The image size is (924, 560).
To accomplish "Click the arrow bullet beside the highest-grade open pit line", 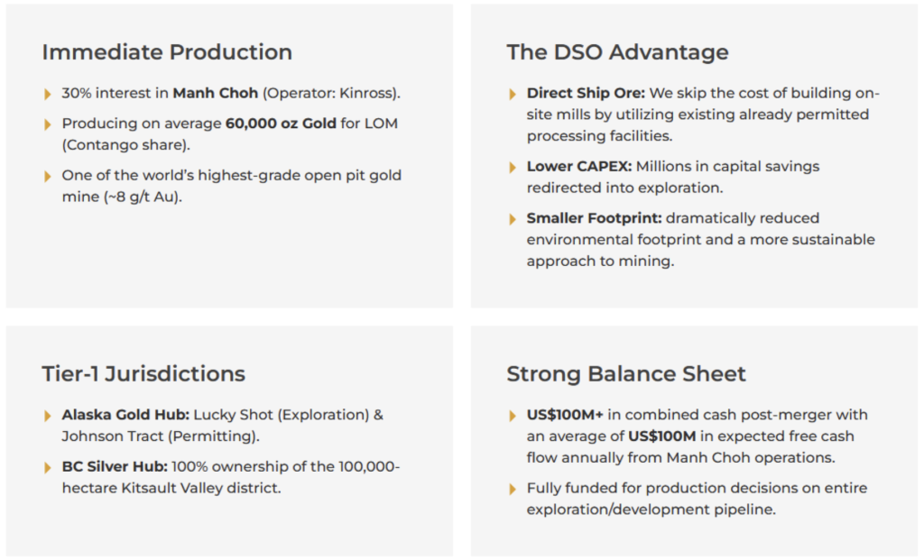I will pos(48,176).
